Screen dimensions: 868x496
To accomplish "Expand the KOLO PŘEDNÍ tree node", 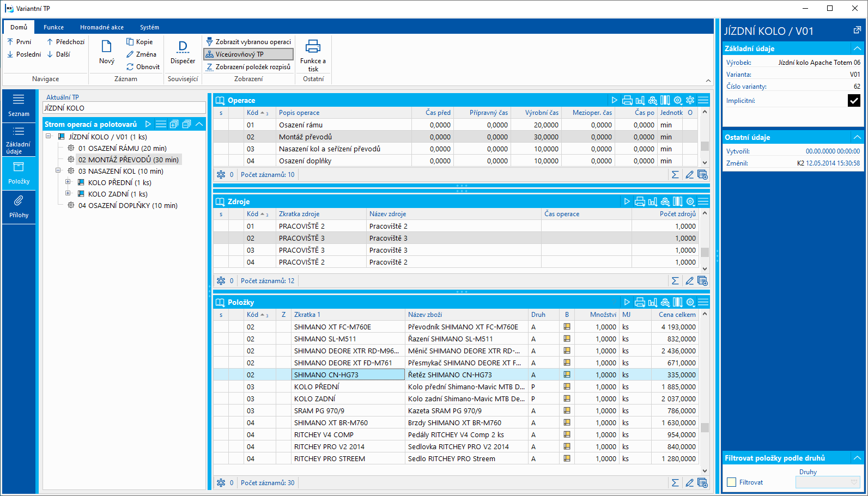I will pos(68,182).
